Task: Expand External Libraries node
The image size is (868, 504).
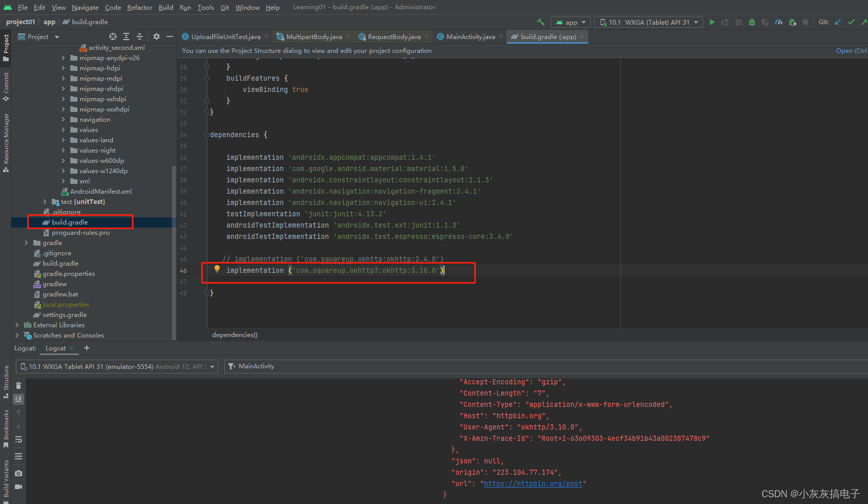Action: (x=17, y=325)
